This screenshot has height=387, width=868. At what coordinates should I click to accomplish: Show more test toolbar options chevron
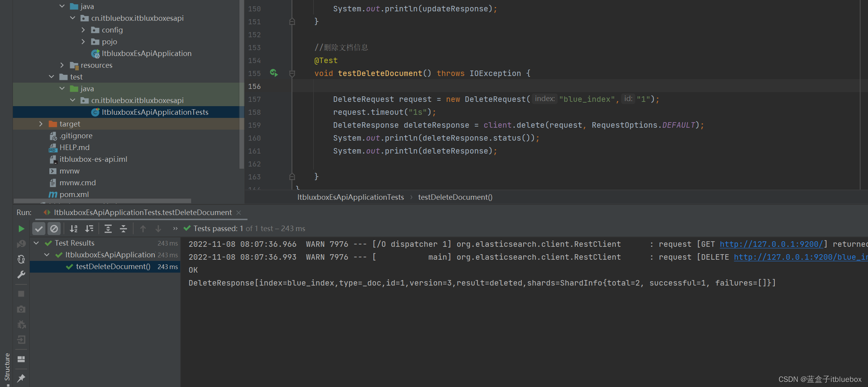click(175, 229)
